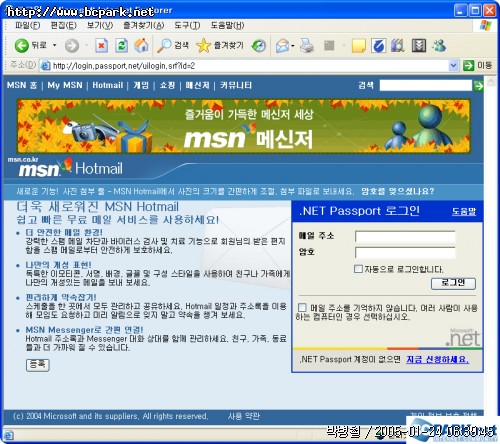
Task: Click the blue circle toolbar icon
Action: pyautogui.click(x=378, y=46)
